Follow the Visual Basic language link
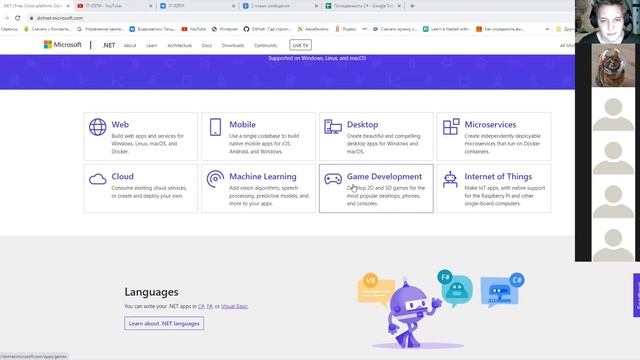The height and width of the screenshot is (360, 640). (x=234, y=306)
